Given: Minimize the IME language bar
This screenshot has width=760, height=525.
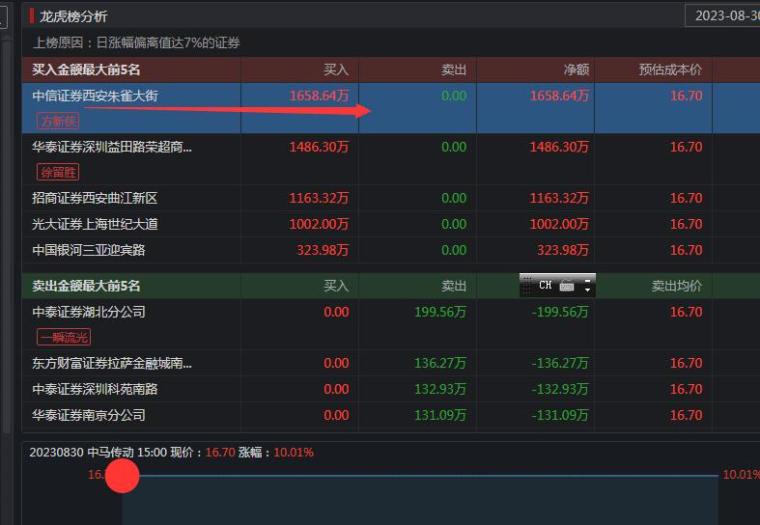Looking at the screenshot, I should (x=587, y=281).
